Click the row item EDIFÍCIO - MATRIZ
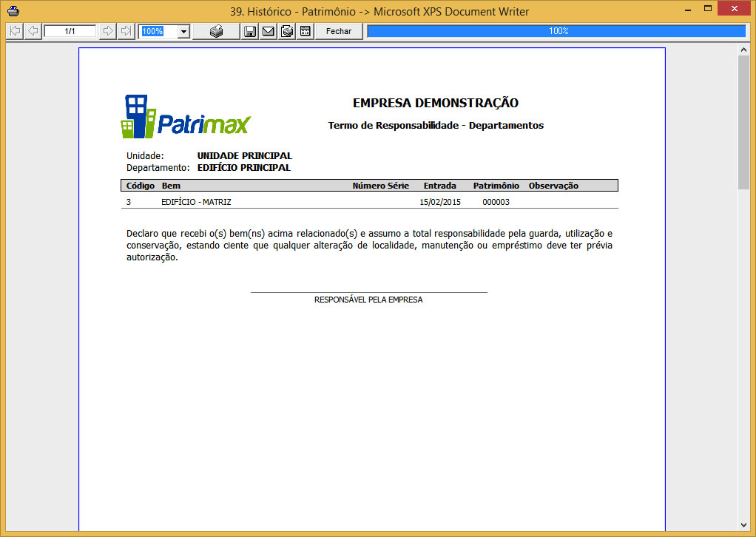The height and width of the screenshot is (537, 756). 196,202
